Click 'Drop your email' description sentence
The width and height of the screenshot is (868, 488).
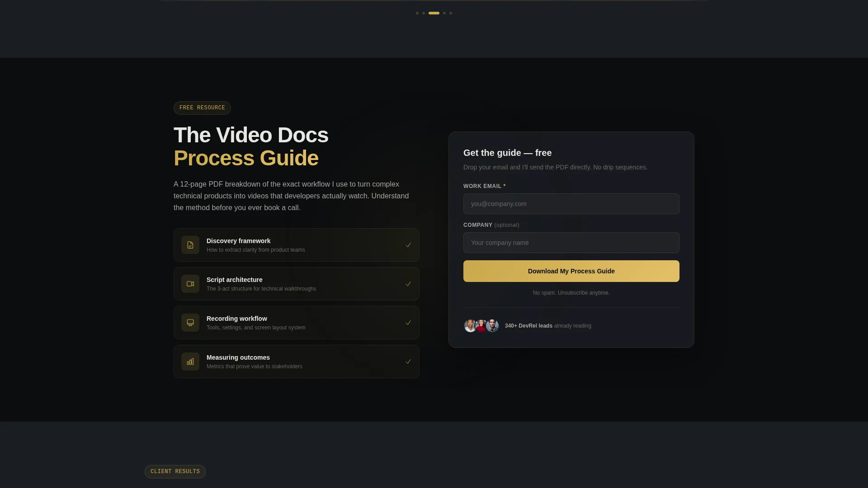pyautogui.click(x=555, y=167)
